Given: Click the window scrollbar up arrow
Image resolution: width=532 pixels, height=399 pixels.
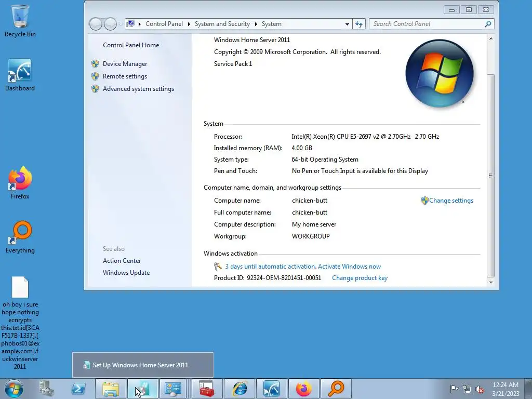Looking at the screenshot, I should click(491, 38).
